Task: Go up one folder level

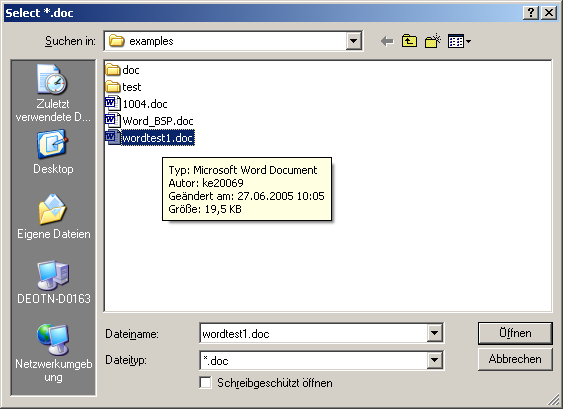Action: click(409, 41)
